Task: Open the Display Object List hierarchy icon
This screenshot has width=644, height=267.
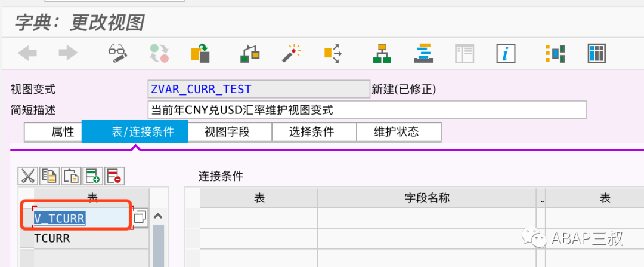Action: (x=382, y=53)
